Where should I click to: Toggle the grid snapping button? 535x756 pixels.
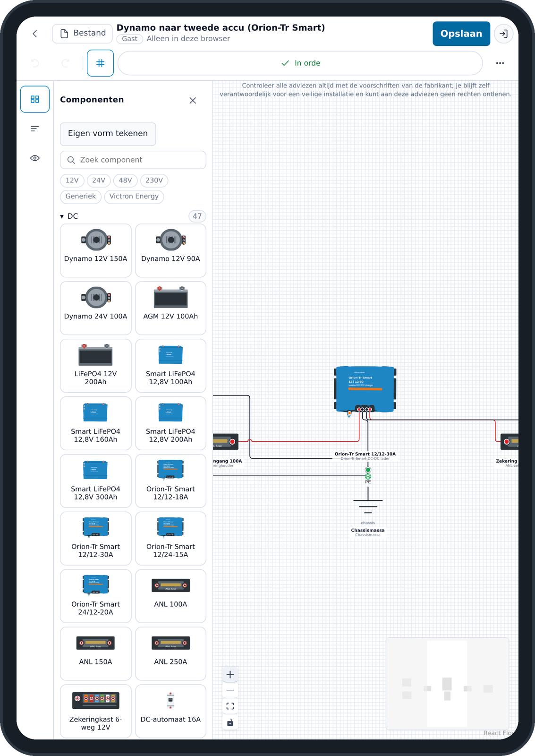tap(100, 63)
